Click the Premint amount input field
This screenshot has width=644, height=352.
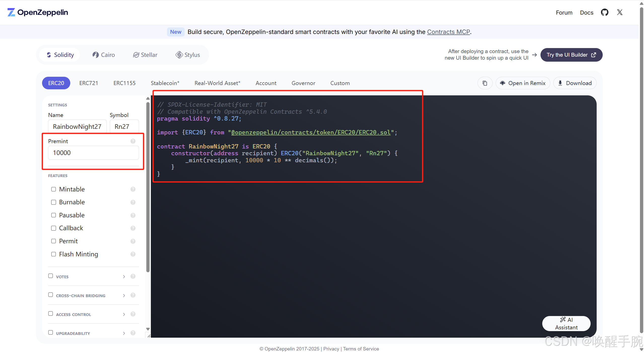(x=93, y=153)
